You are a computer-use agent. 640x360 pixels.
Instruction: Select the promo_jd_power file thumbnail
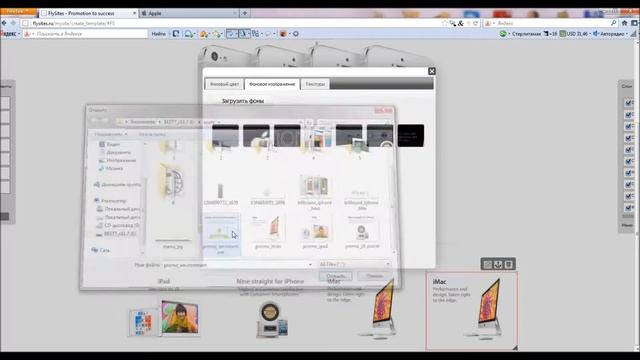(x=362, y=232)
